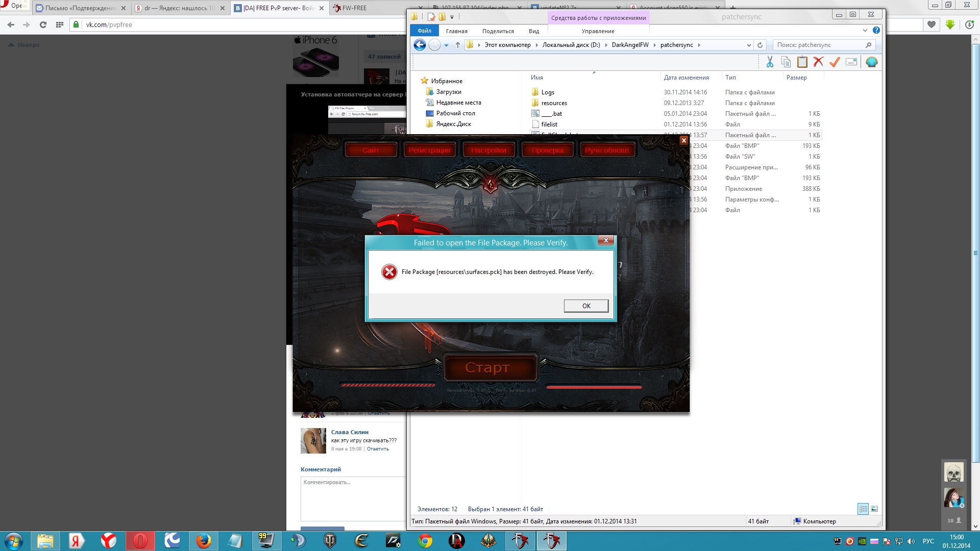980x551 pixels.
Task: Select the filelist file
Action: coord(549,124)
